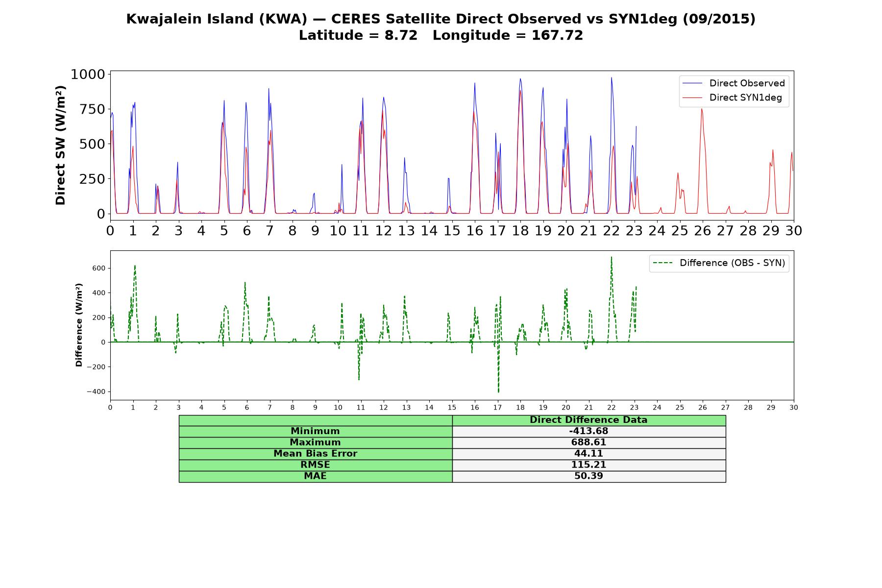Select the MAE value 50.39 cell
Image resolution: width=882 pixels, height=588 pixels.
coord(588,476)
